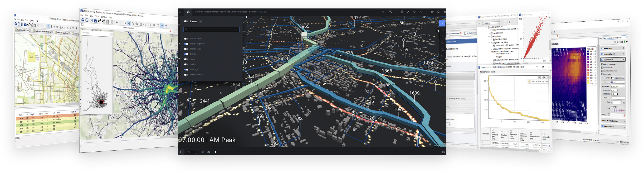
Task: Click the pointer tool in the Winnipeg window toolbar
Action: point(48,26)
